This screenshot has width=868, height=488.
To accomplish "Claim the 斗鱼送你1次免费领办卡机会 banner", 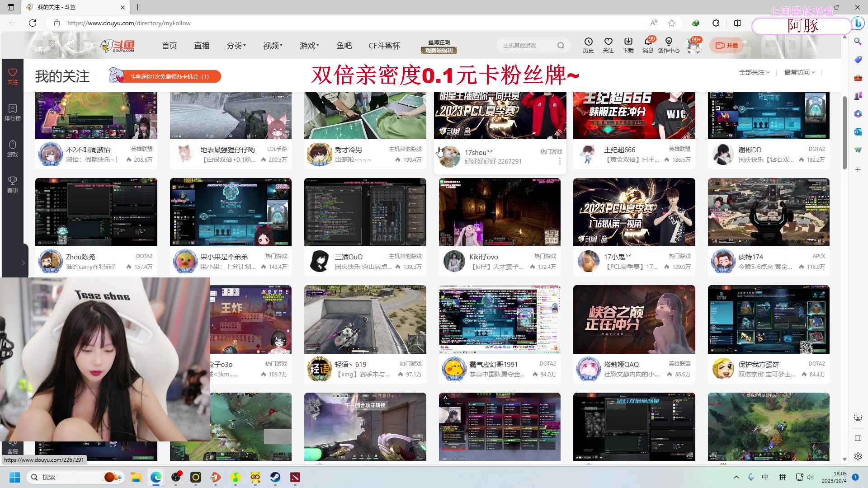I will click(165, 76).
